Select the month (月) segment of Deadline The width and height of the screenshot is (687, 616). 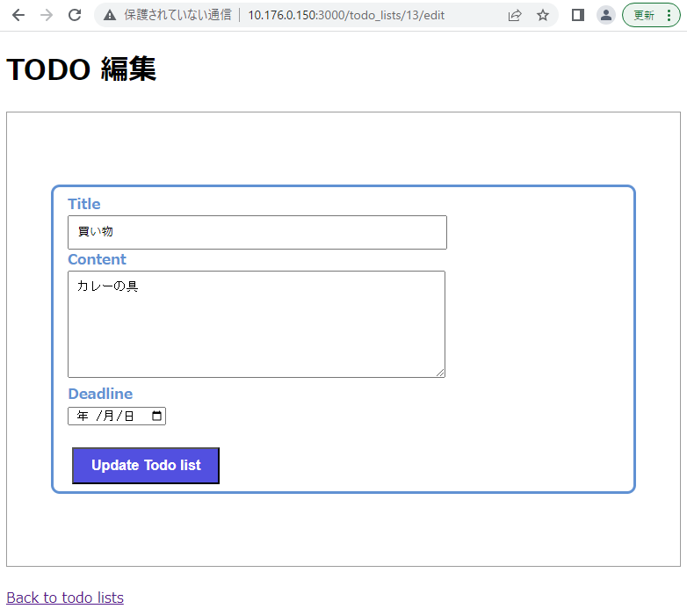coord(109,417)
